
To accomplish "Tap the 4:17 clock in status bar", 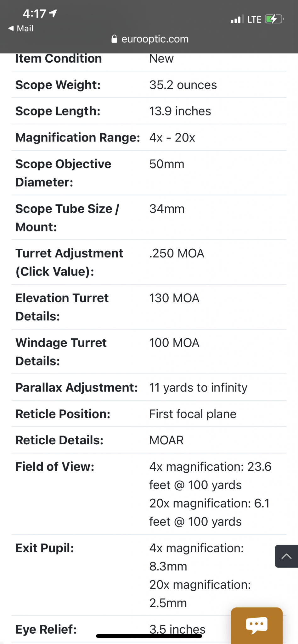I will tap(34, 14).
